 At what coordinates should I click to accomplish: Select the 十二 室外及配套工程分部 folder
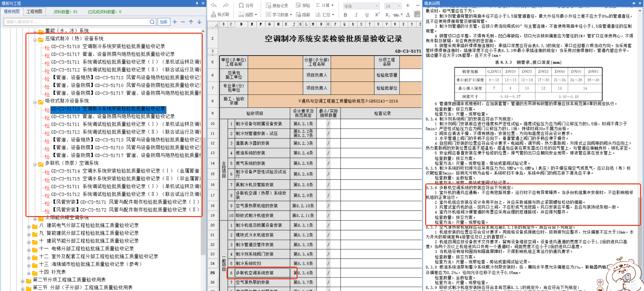tap(99, 257)
